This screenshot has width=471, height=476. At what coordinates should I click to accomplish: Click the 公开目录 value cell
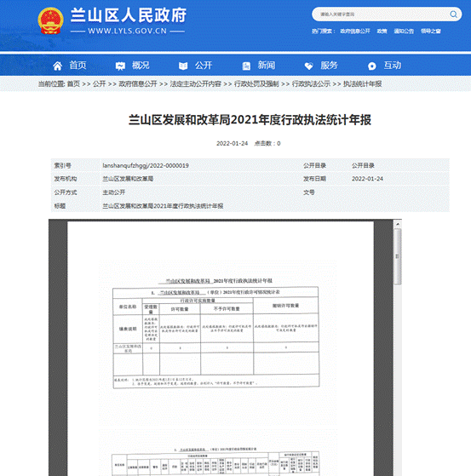pos(363,166)
